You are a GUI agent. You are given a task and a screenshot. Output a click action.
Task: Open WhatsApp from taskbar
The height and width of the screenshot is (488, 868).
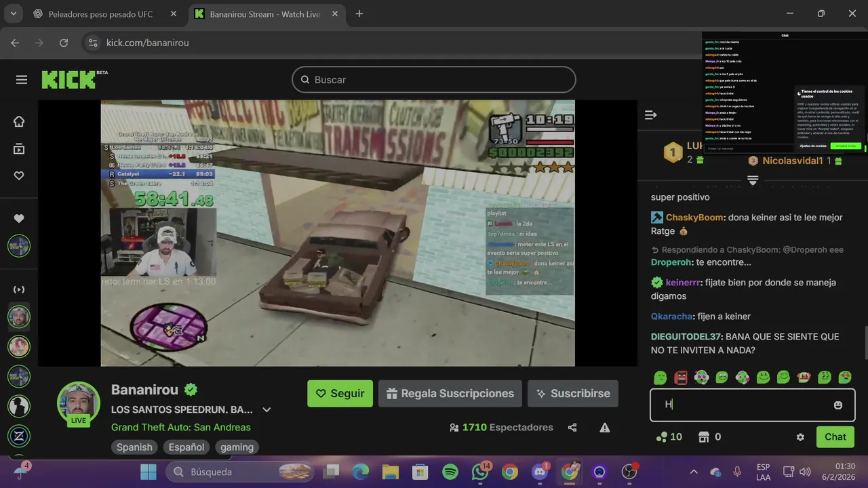(480, 472)
